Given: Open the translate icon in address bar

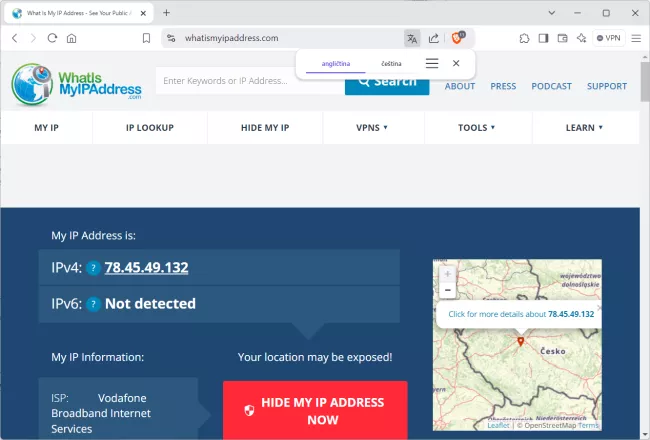Looking at the screenshot, I should 412,38.
